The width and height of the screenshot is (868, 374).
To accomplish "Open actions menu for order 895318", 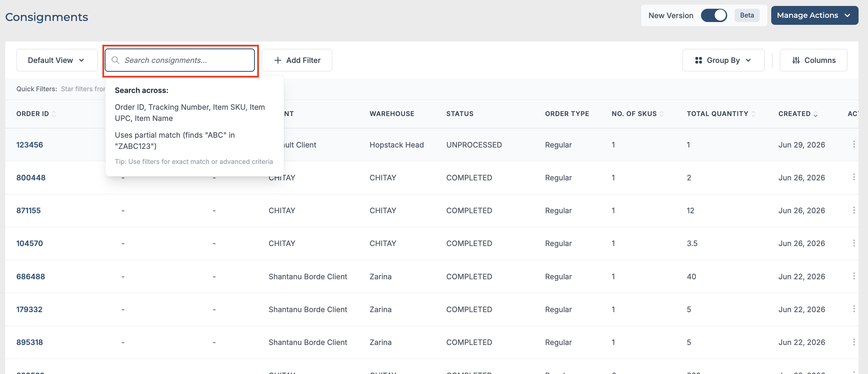I will pyautogui.click(x=854, y=342).
